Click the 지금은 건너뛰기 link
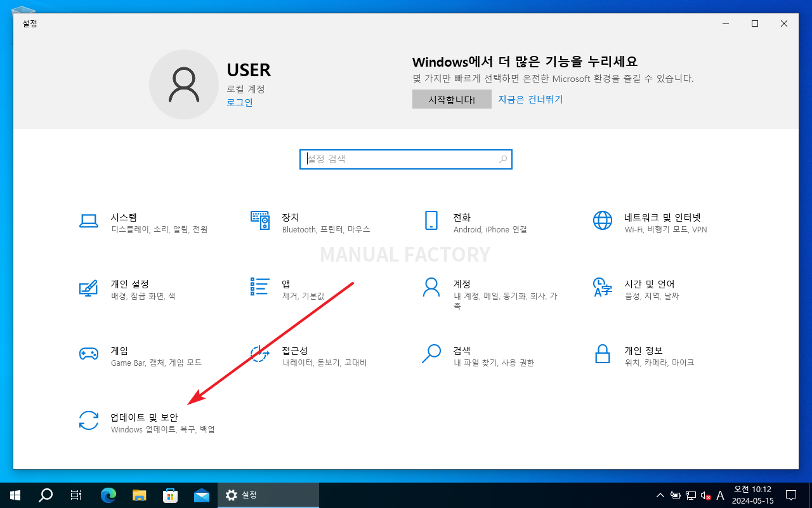Screen dimensions: 812x508 [x=530, y=99]
